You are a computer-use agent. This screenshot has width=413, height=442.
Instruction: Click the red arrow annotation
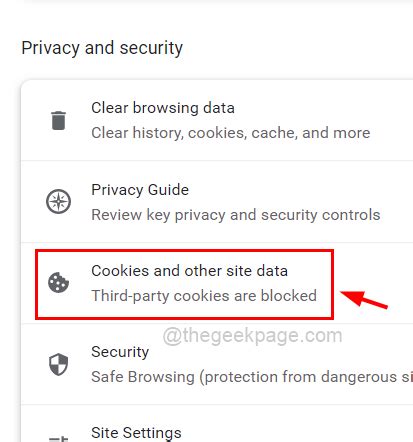[x=364, y=299]
